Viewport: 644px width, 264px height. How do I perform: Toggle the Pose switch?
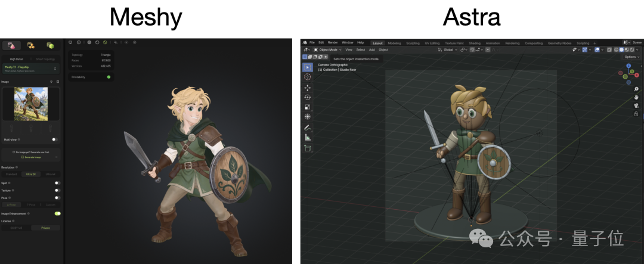(57, 198)
